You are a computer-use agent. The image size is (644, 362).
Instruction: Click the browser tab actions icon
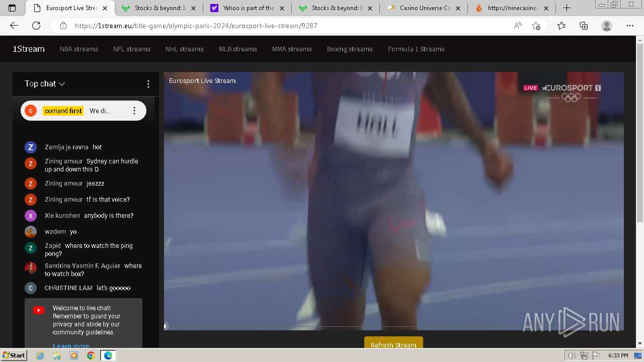click(x=12, y=8)
